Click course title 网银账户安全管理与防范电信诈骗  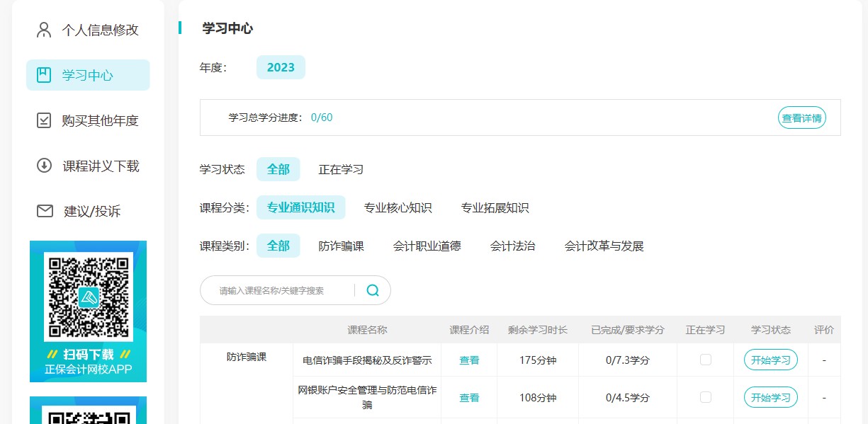coord(367,398)
